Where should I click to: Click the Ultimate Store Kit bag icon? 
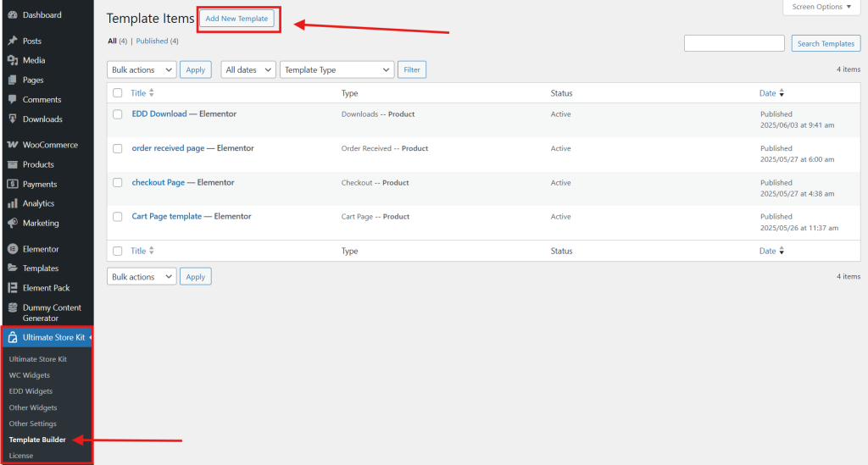[x=12, y=337]
